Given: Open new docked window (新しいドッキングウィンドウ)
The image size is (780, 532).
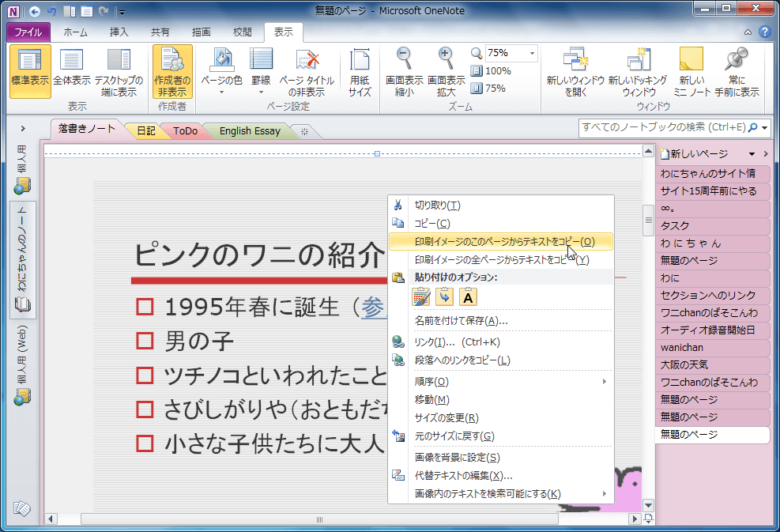Looking at the screenshot, I should (638, 71).
